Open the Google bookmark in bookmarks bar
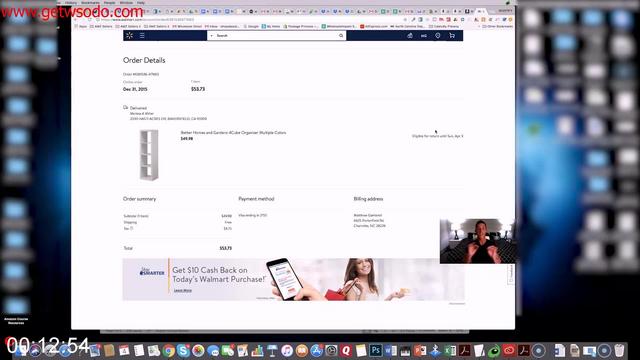 (x=251, y=26)
